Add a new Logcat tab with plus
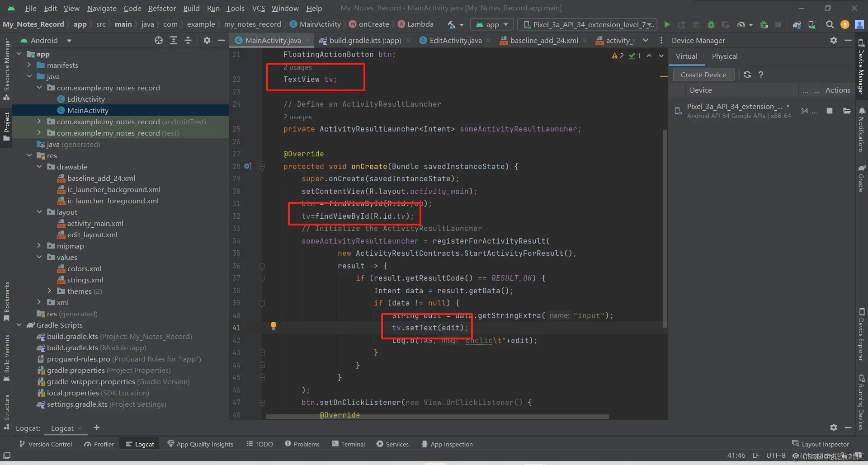This screenshot has height=465, width=868. [x=96, y=427]
